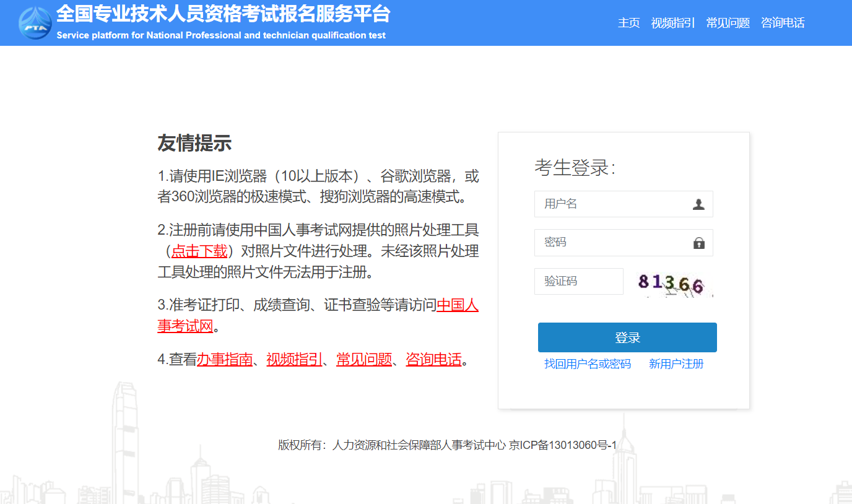Click the 友情提示 heading
This screenshot has width=852, height=504.
(194, 144)
